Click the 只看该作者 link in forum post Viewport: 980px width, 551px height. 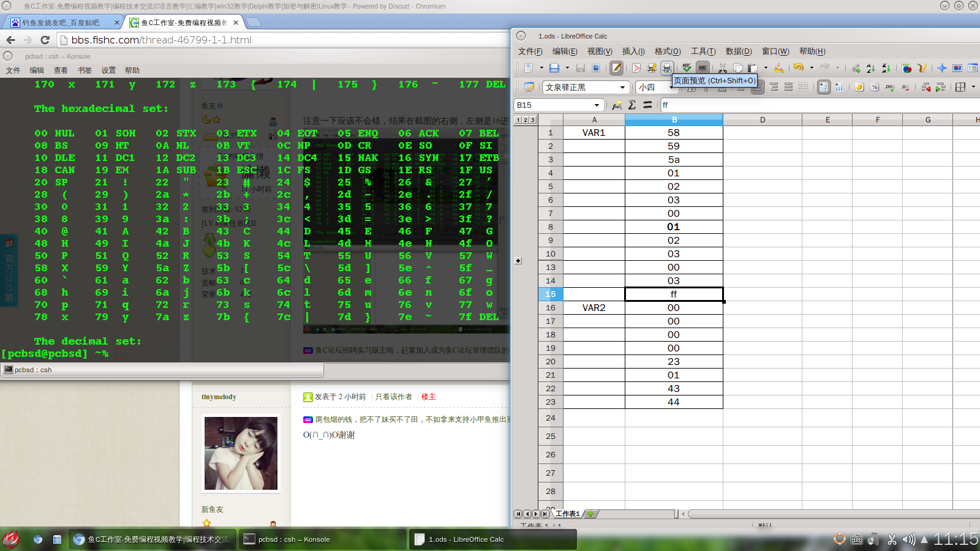point(394,397)
